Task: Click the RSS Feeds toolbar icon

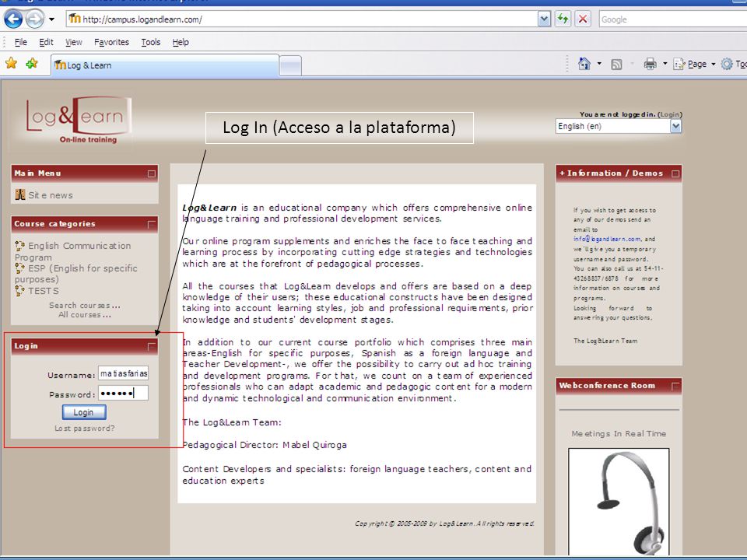Action: 616,65
